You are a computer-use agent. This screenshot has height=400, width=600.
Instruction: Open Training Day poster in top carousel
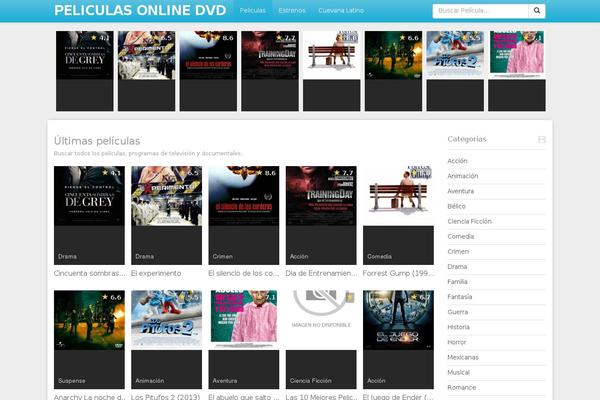click(x=270, y=71)
